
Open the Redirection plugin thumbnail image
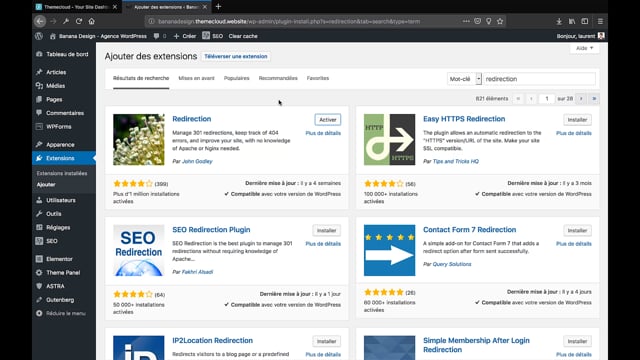click(139, 140)
